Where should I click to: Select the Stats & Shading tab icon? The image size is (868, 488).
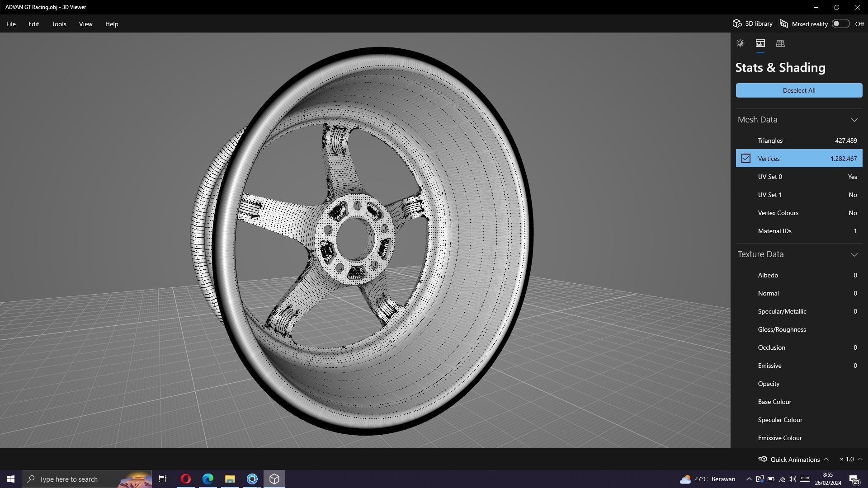pyautogui.click(x=760, y=43)
